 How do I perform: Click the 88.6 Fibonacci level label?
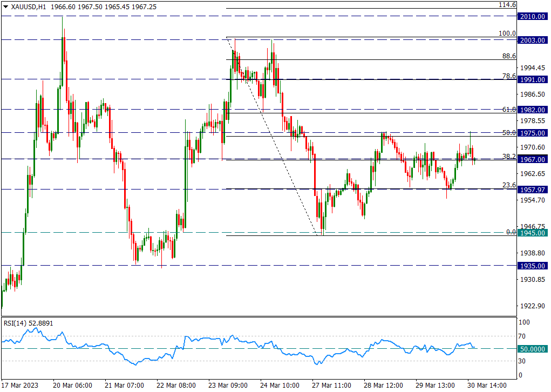(509, 56)
